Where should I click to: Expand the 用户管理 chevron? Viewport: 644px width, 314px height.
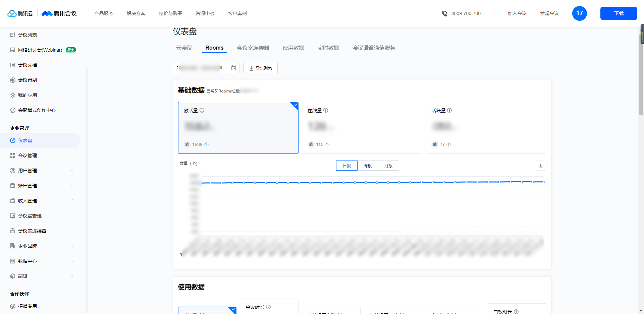(x=72, y=171)
